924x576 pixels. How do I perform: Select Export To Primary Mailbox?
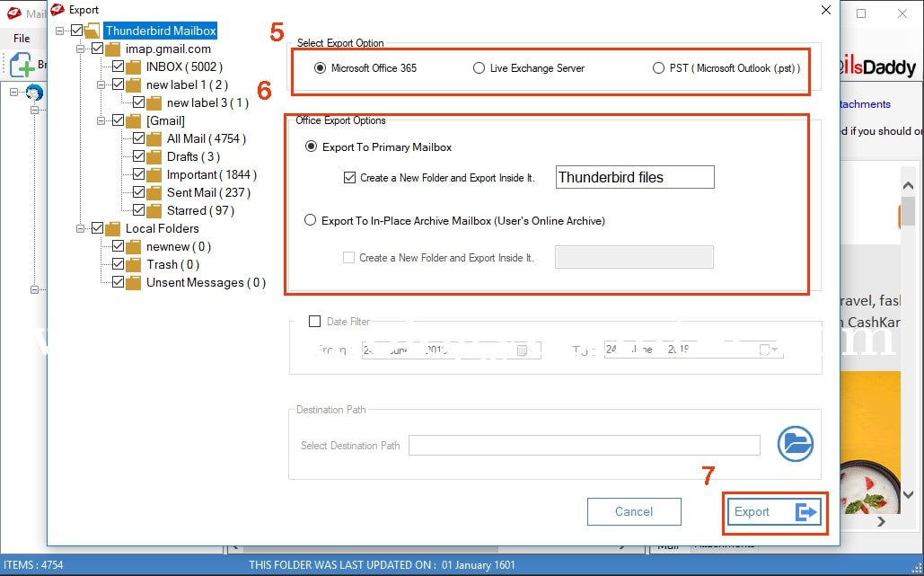[311, 146]
